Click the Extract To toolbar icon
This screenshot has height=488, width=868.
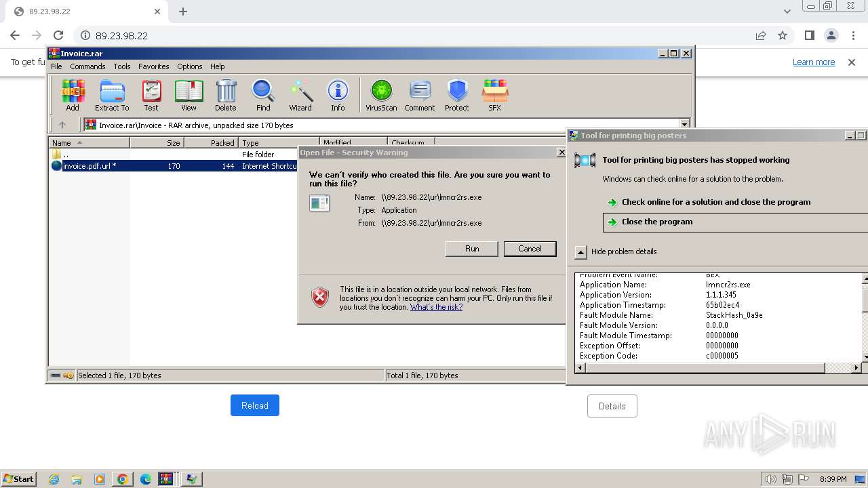112,95
